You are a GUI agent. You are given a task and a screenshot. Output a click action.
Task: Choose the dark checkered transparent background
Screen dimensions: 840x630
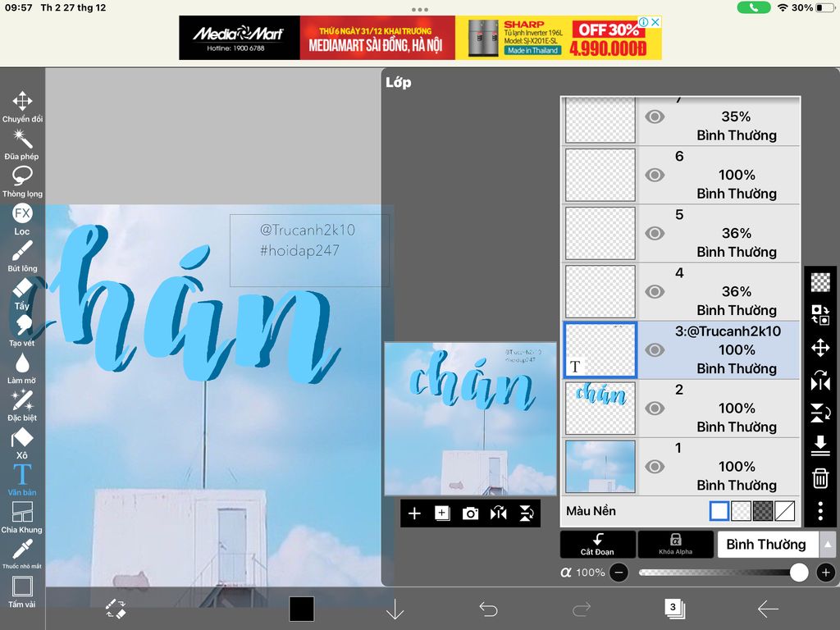pos(763,511)
